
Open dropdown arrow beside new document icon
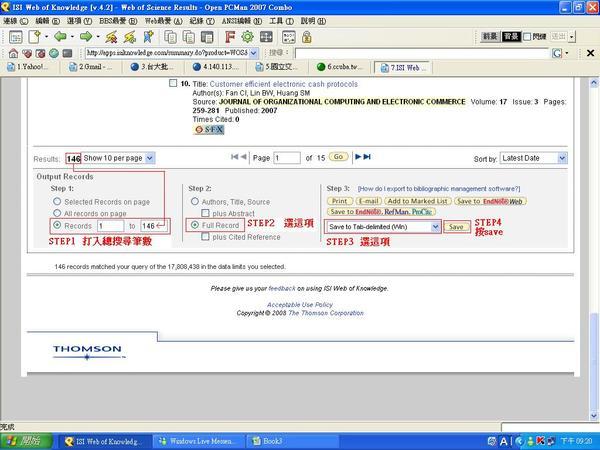click(x=46, y=37)
